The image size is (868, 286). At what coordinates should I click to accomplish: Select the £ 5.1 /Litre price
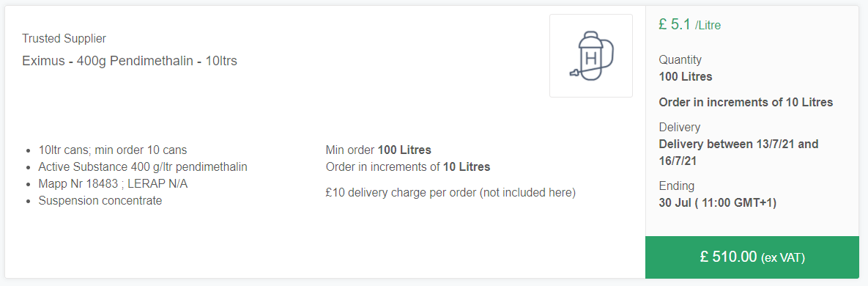point(690,24)
